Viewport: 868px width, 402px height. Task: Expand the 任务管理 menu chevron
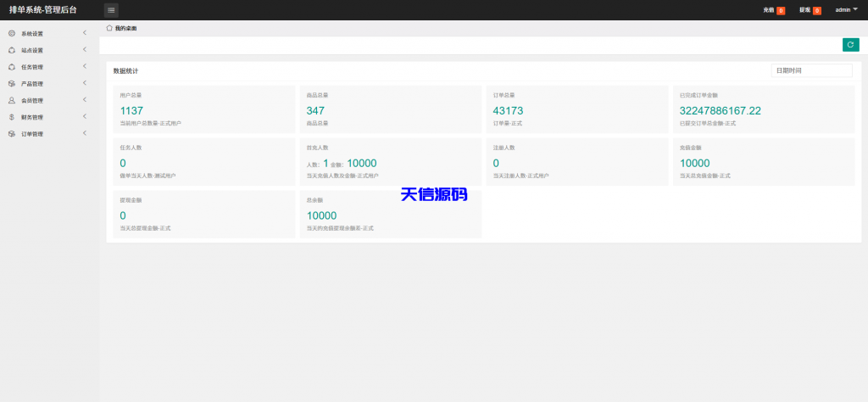click(x=85, y=67)
